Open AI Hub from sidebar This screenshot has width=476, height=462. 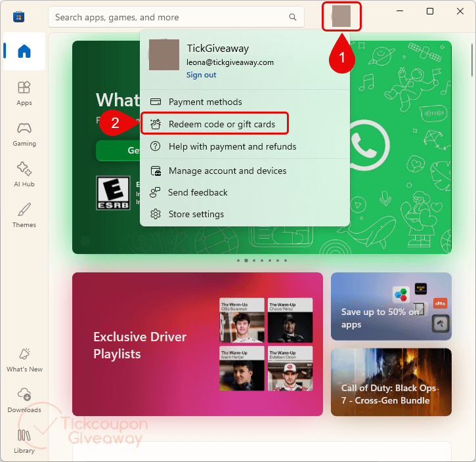point(24,175)
